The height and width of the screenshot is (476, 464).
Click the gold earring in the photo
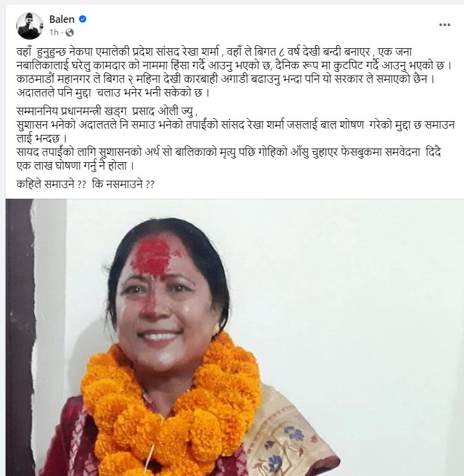217,329
